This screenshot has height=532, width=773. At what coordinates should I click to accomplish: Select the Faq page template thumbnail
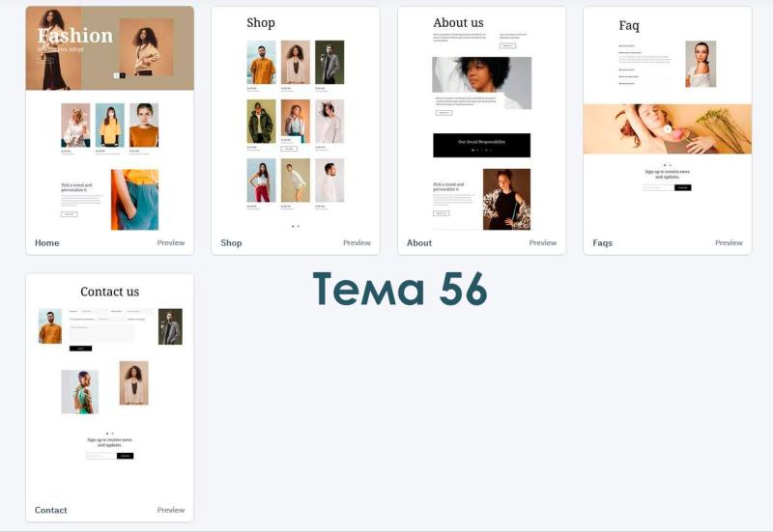[668, 118]
